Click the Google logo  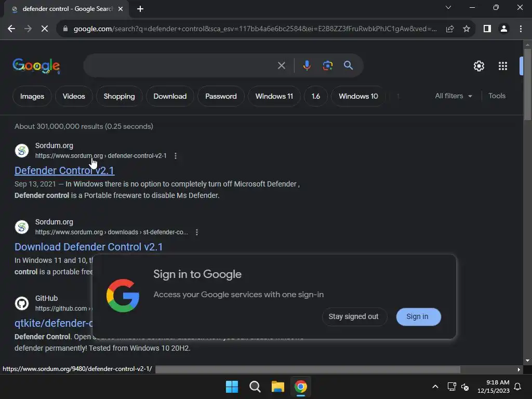point(36,66)
